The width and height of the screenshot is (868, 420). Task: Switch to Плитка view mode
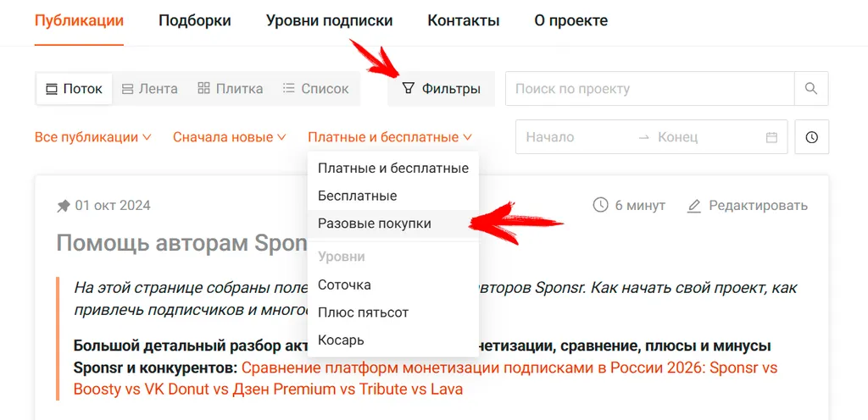coord(231,89)
